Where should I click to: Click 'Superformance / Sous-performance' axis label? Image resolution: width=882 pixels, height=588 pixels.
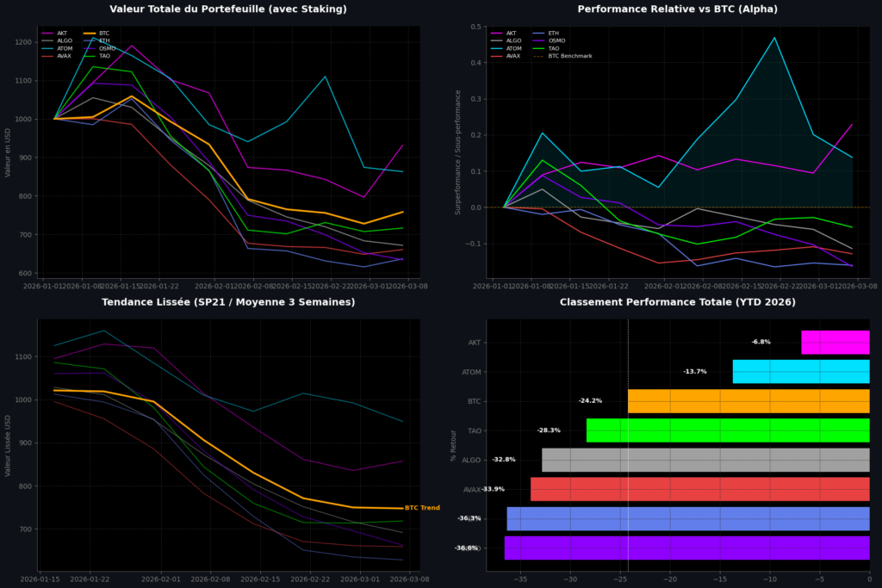click(x=458, y=152)
